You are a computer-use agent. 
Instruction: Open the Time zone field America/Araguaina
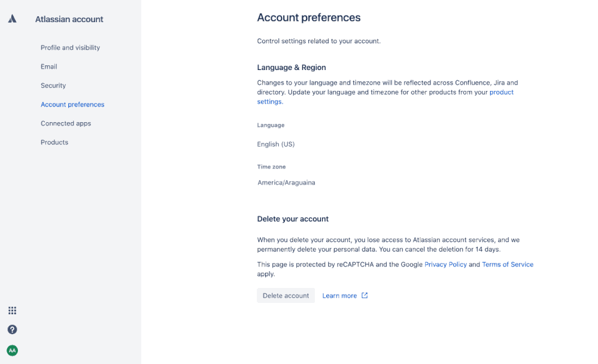pyautogui.click(x=286, y=183)
